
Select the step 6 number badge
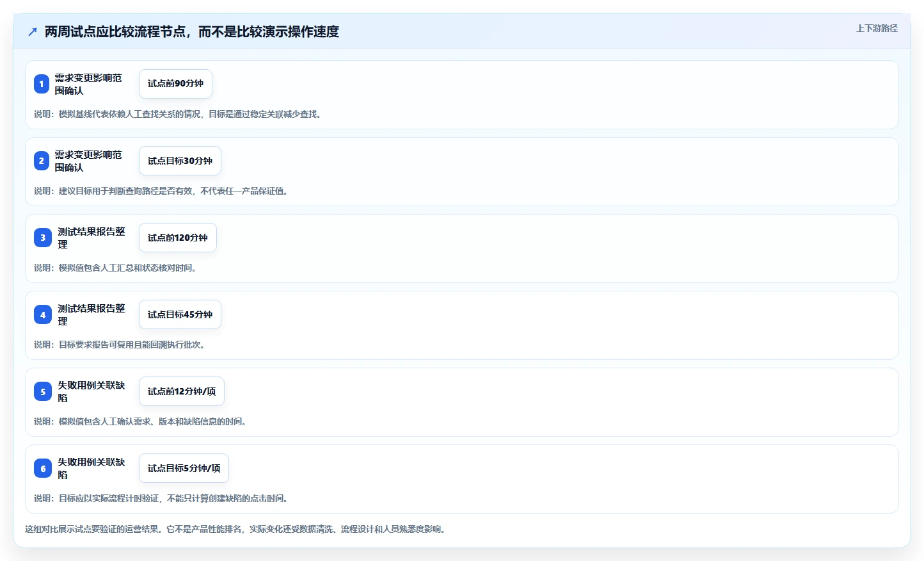[x=43, y=468]
